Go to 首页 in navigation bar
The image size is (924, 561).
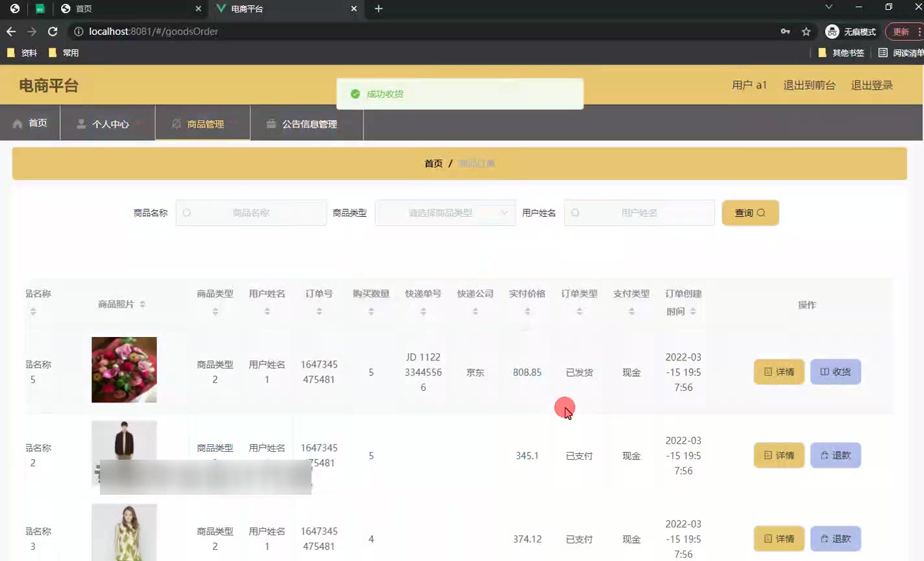(30, 123)
